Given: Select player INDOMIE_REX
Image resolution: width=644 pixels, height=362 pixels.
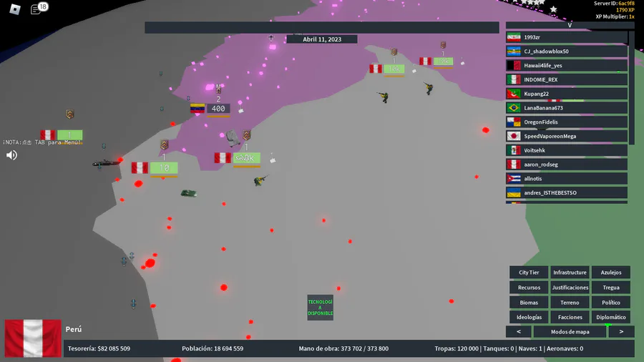Looking at the screenshot, I should (567, 79).
